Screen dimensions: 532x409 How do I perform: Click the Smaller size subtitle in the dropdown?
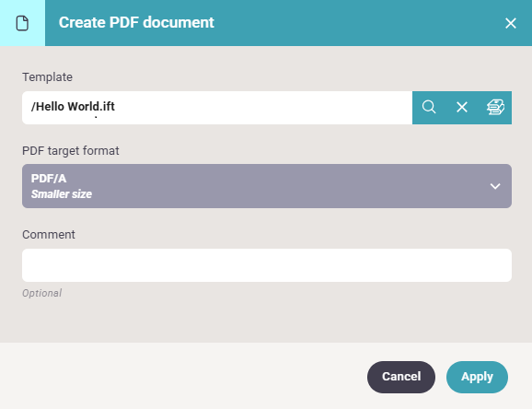(62, 194)
